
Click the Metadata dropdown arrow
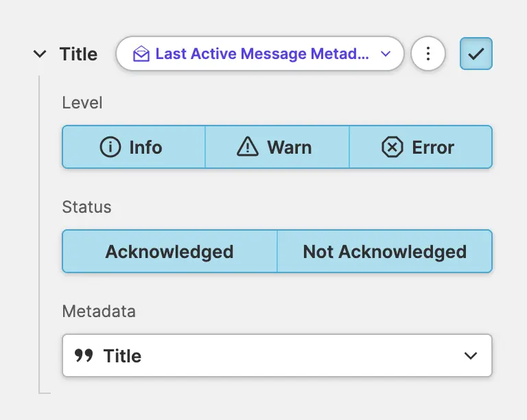point(471,355)
